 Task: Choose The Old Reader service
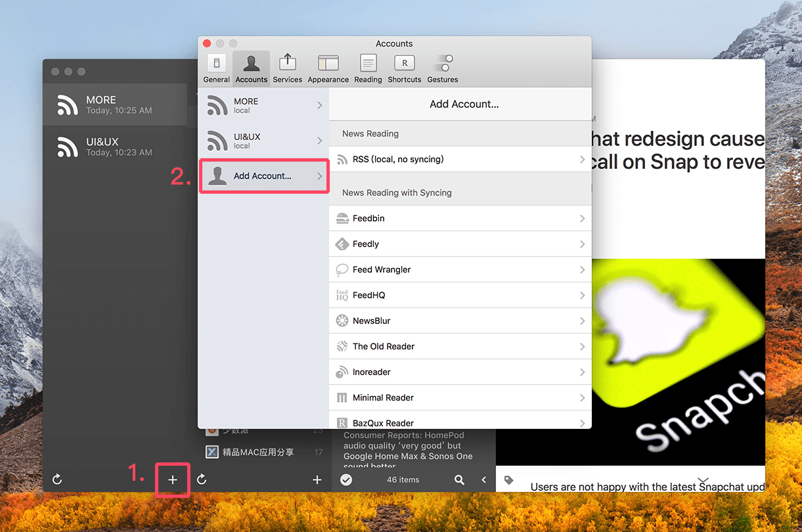coord(460,346)
